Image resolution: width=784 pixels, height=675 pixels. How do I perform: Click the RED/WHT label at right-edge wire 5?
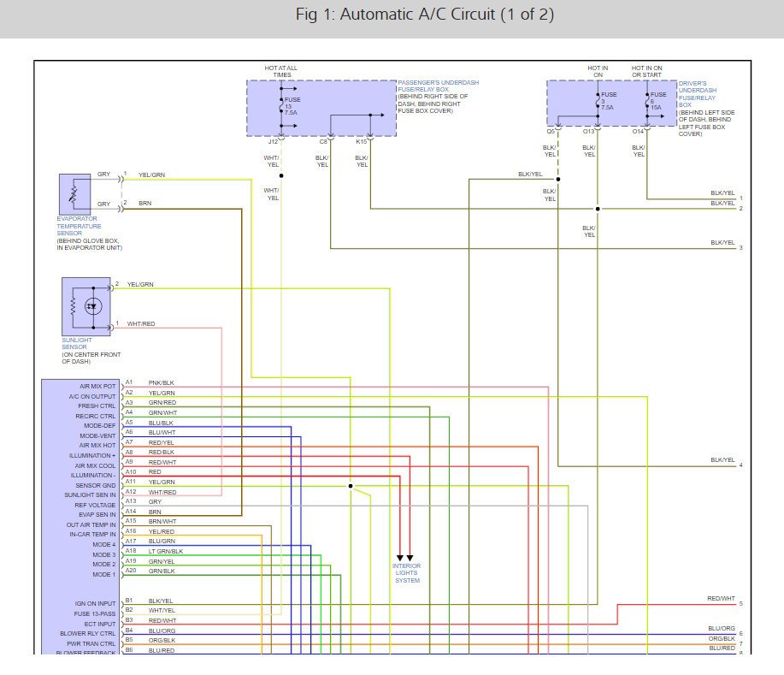721,599
